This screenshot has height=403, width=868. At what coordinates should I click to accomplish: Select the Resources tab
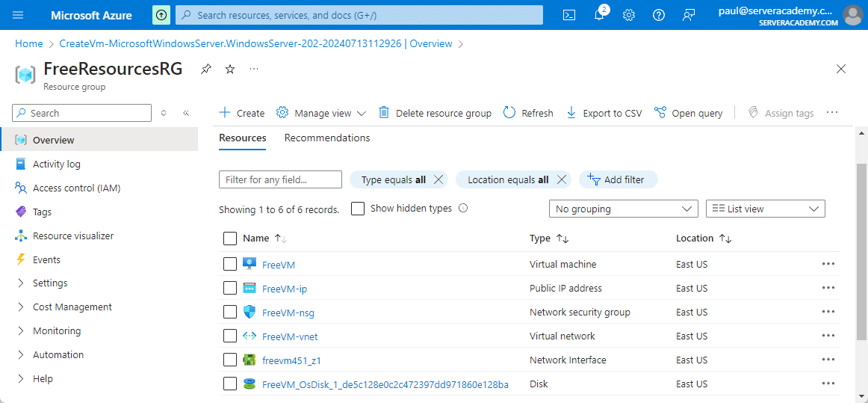[x=243, y=138]
